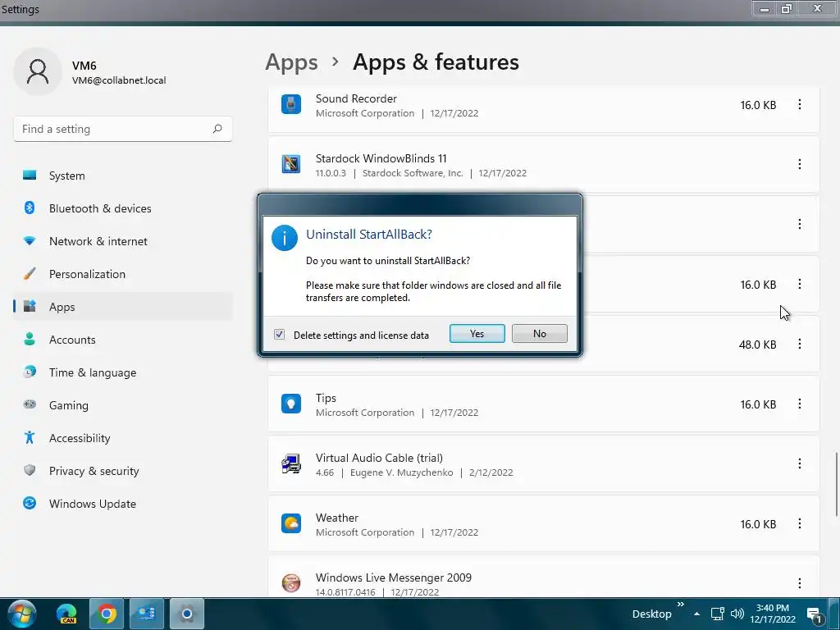Open Bluetooth & devices settings
Image resolution: width=840 pixels, height=630 pixels.
(x=123, y=208)
